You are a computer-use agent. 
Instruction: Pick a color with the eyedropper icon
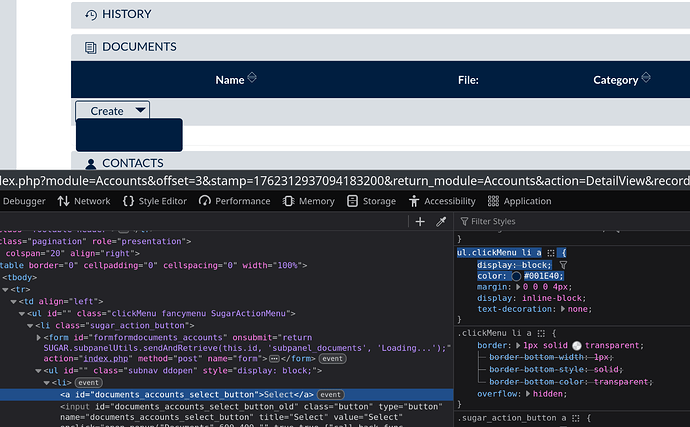point(440,221)
